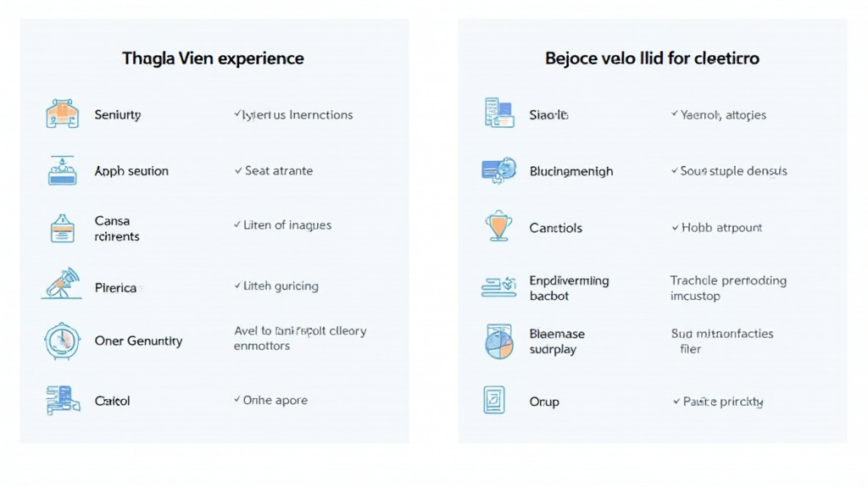Click the Onhe apore text

(x=275, y=400)
